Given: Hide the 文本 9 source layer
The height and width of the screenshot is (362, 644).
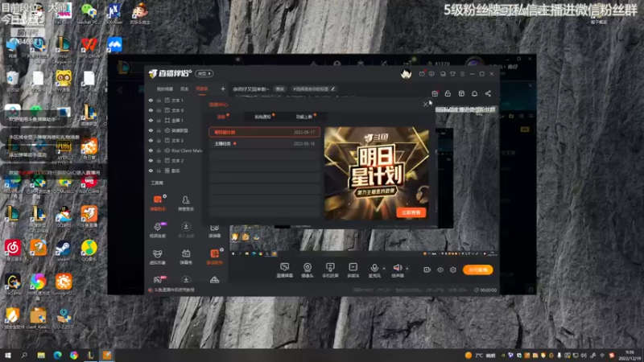Looking at the screenshot, I should coord(151,110).
